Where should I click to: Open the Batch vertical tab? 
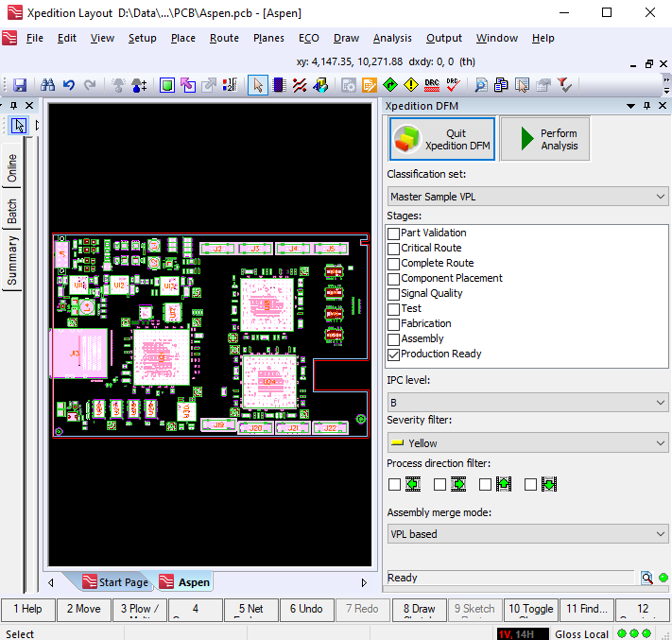tap(12, 211)
